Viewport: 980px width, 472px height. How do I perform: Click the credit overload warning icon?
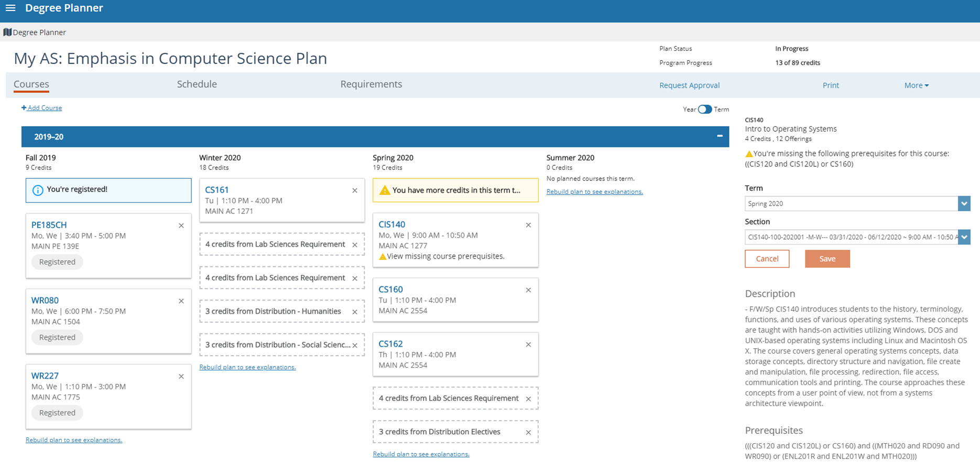click(385, 190)
